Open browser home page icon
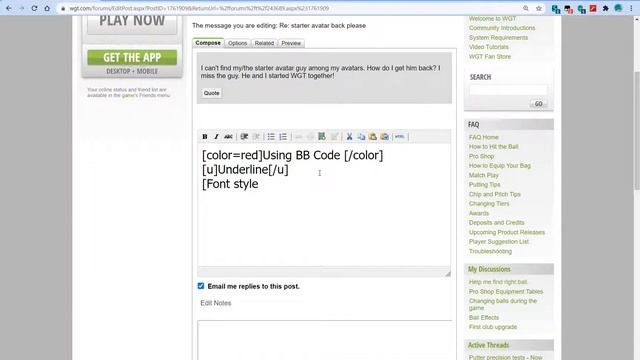640x360 pixels. (x=47, y=8)
